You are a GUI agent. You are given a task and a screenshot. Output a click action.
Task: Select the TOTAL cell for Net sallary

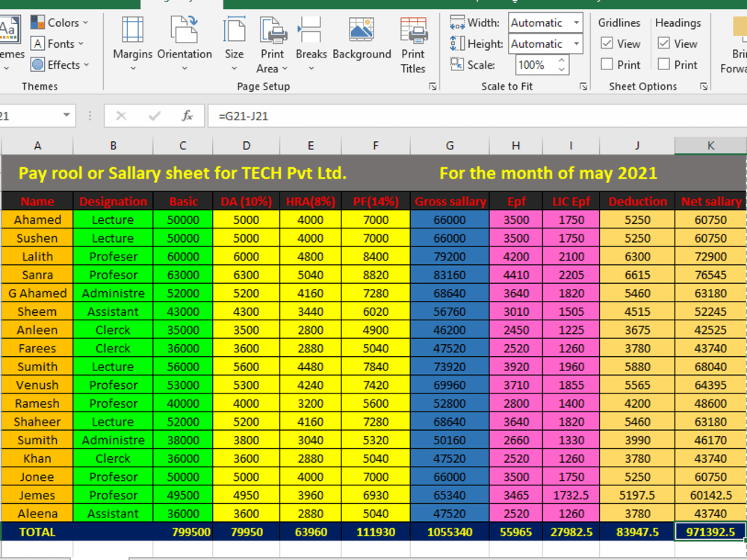click(x=710, y=532)
